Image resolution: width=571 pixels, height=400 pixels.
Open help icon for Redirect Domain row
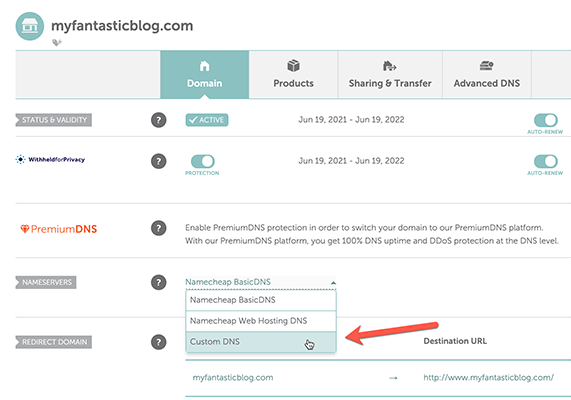158,342
